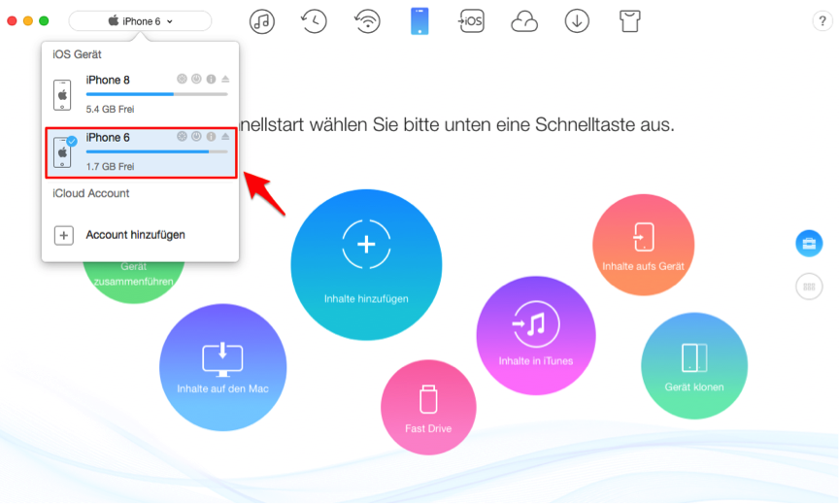Open the iTunes Library music icon

click(x=261, y=21)
